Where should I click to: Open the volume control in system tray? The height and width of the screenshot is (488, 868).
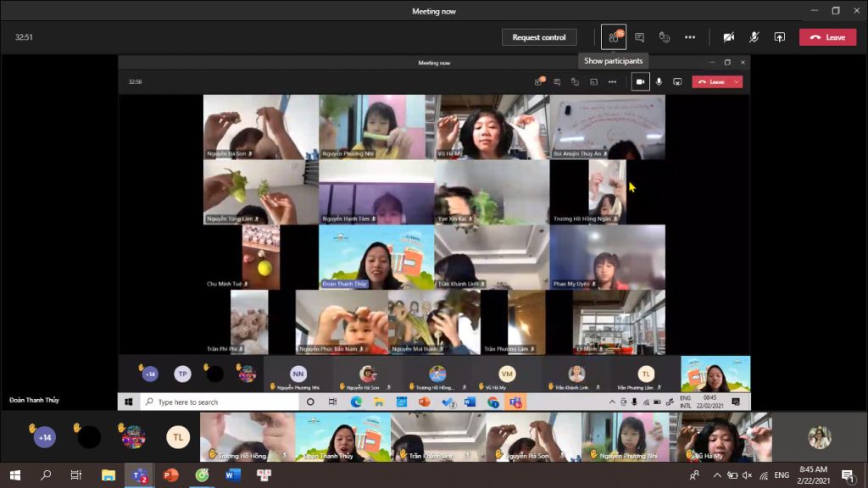pos(748,475)
